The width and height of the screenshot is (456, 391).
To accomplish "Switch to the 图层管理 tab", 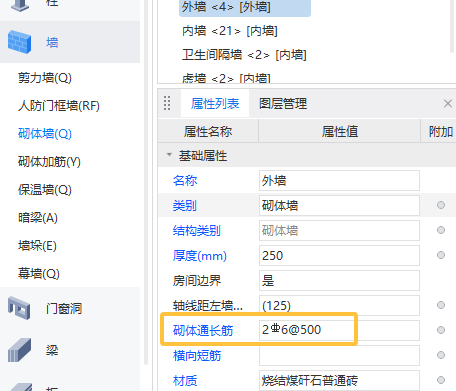I will (283, 104).
